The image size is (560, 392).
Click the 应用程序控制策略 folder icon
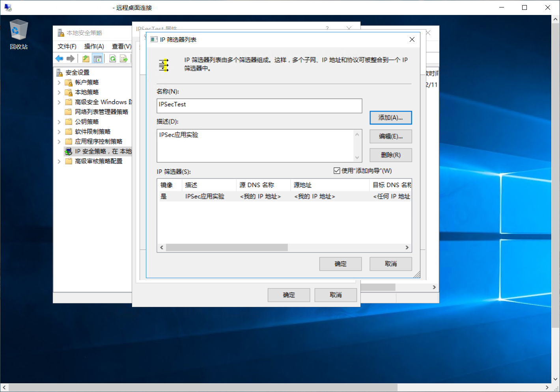[69, 141]
